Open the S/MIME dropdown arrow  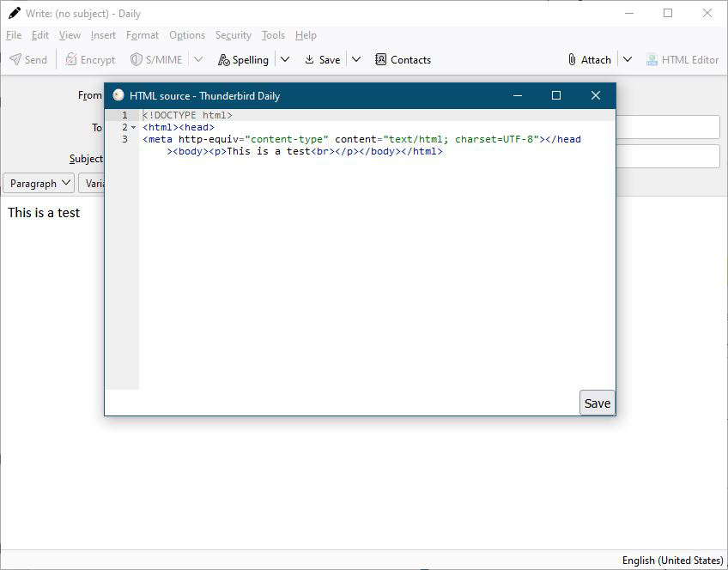pos(198,60)
